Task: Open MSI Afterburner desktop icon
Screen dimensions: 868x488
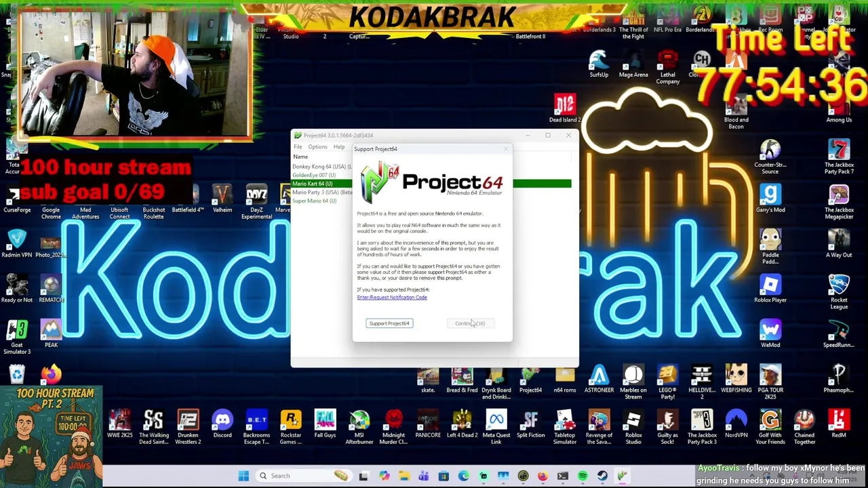Action: (x=359, y=428)
